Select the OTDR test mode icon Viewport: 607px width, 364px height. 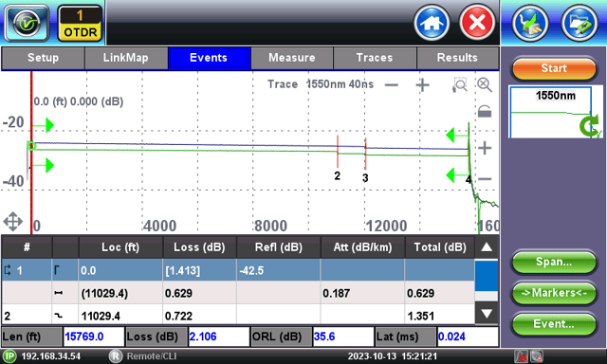80,23
